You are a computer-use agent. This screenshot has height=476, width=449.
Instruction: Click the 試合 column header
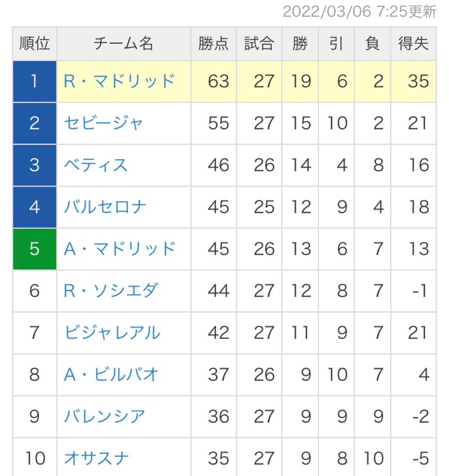(259, 44)
